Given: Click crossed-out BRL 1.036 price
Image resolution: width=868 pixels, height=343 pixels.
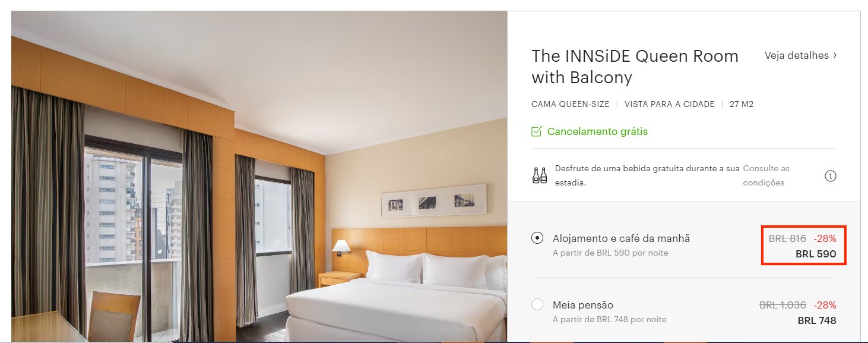Looking at the screenshot, I should click(x=783, y=305).
